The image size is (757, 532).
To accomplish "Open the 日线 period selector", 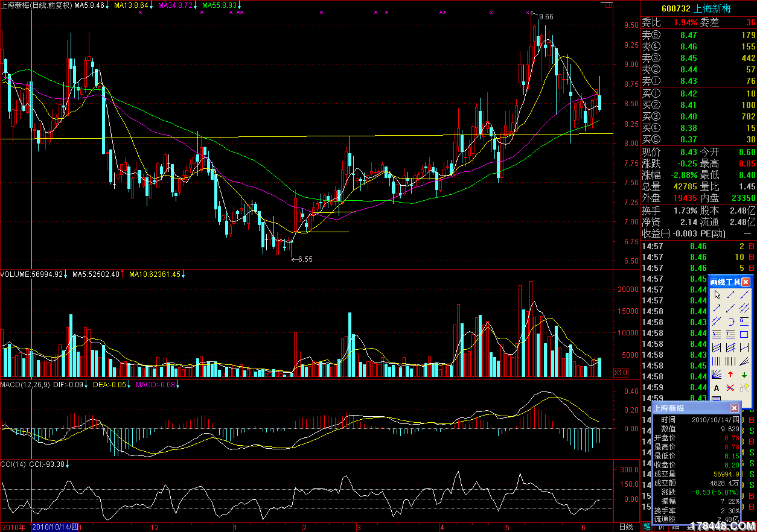I will click(x=628, y=527).
